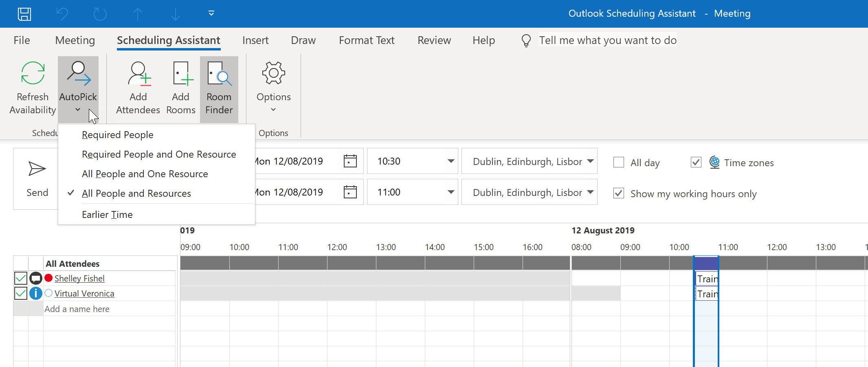Select Required People in AutoPick menu

coord(157,135)
